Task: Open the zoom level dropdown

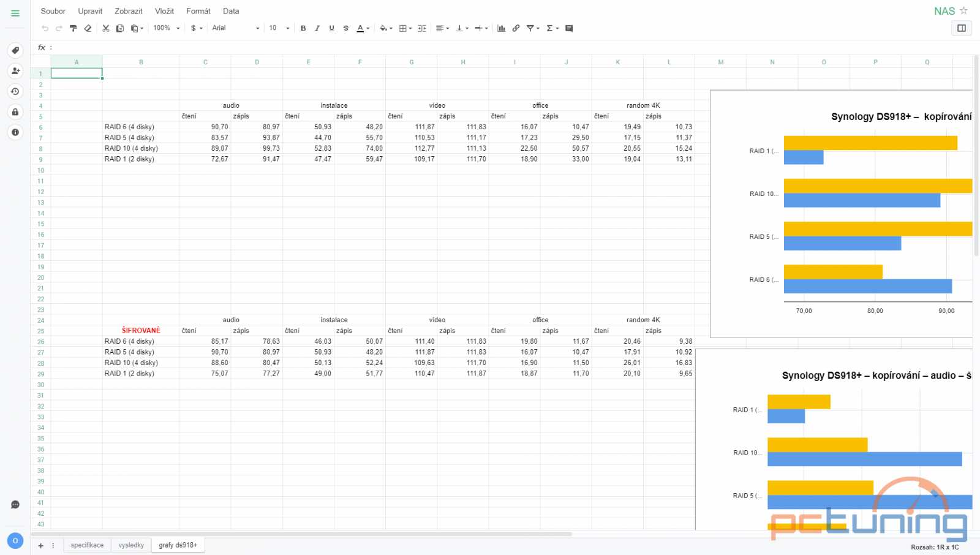Action: tap(167, 28)
